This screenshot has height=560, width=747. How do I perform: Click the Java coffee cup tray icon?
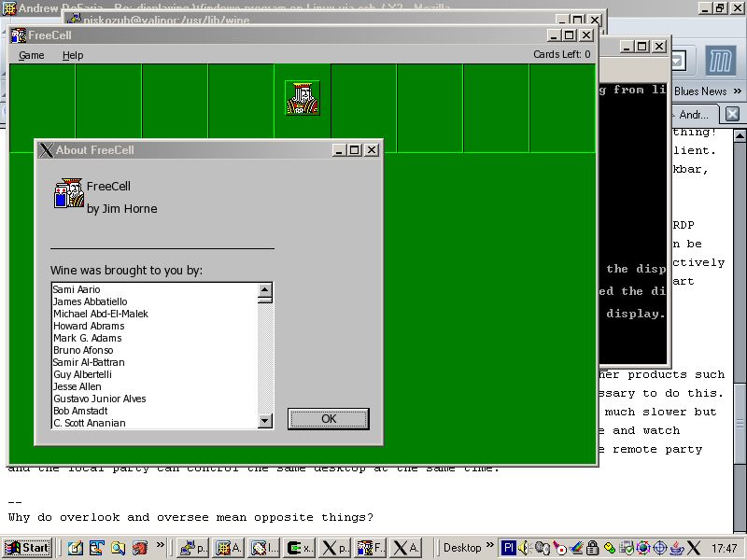(677, 548)
